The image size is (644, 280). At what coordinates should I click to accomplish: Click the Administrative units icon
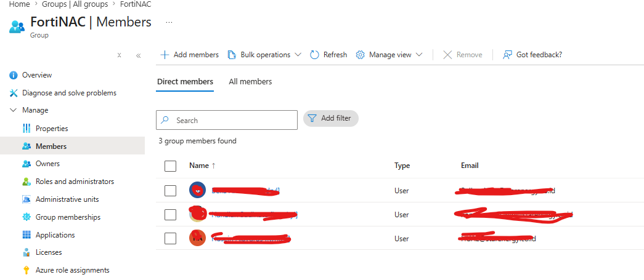tap(26, 199)
